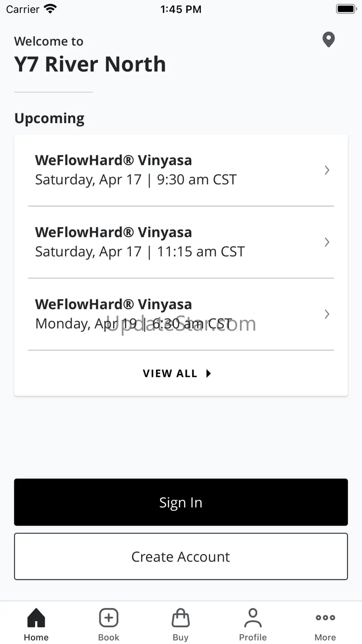362x644 pixels.
Task: Expand the Monday Apr 19 class chevron
Action: click(x=327, y=314)
